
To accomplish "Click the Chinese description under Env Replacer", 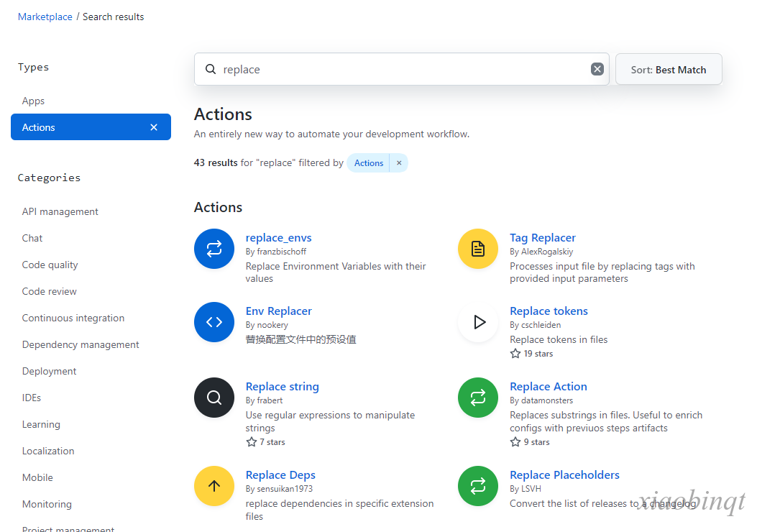I will tap(300, 339).
